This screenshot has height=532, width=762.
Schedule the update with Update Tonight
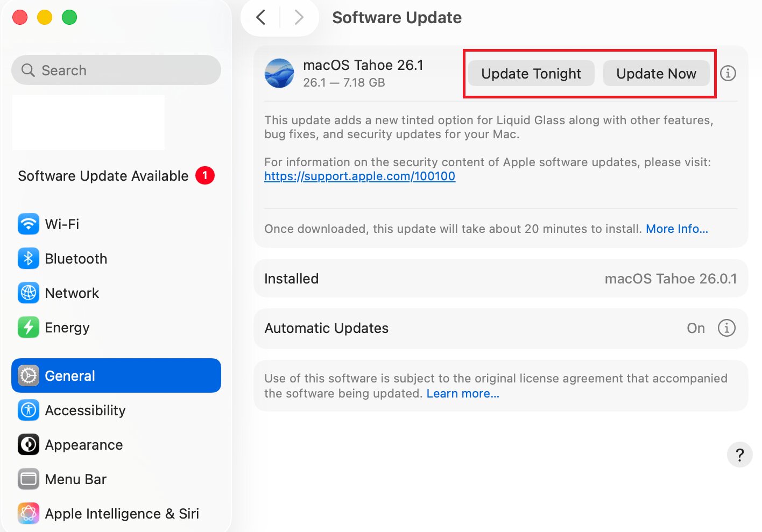531,73
